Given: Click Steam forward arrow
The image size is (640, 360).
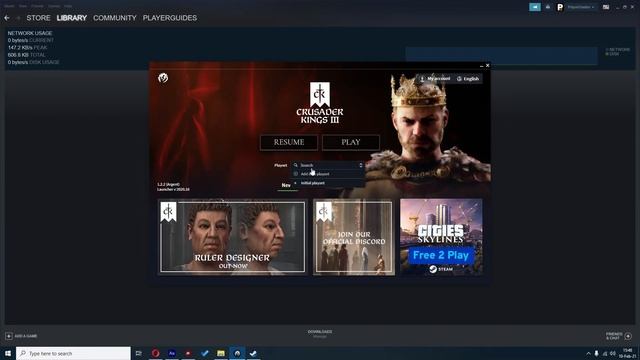Looking at the screenshot, I should (18, 18).
